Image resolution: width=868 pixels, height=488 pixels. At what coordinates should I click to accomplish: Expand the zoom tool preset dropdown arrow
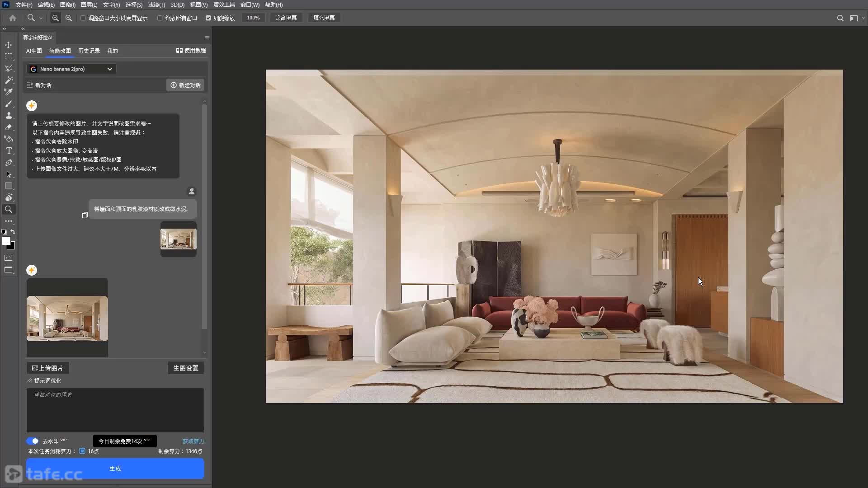(41, 18)
